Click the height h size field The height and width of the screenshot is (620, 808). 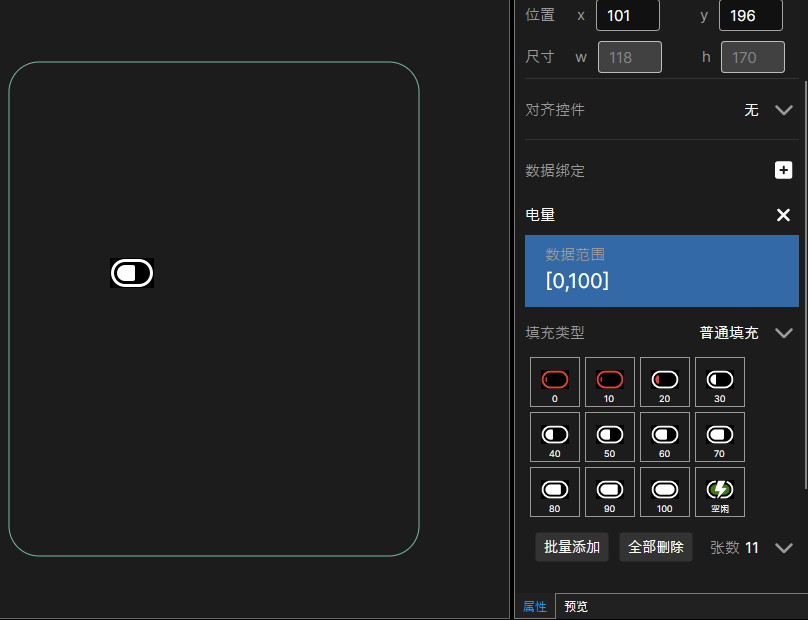coord(753,57)
